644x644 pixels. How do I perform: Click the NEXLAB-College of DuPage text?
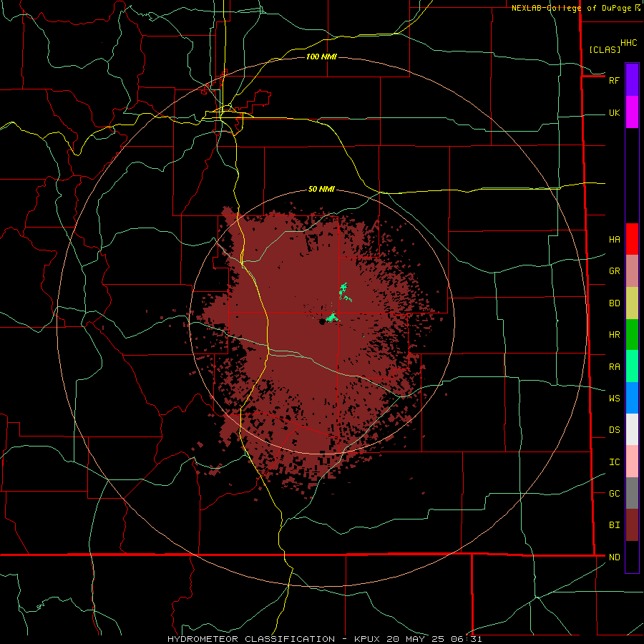click(571, 8)
